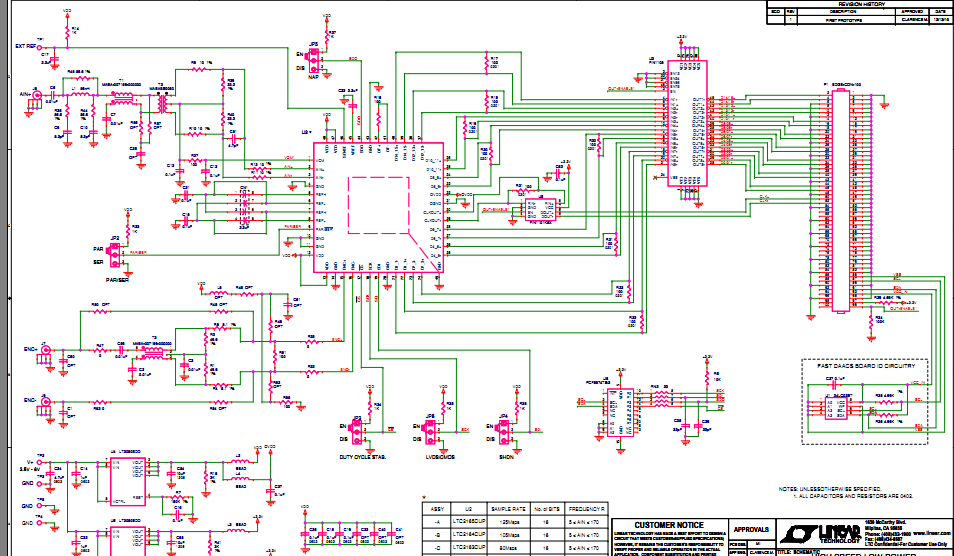Click the EXT REF test point circle
The image size is (954, 556).
[40, 47]
